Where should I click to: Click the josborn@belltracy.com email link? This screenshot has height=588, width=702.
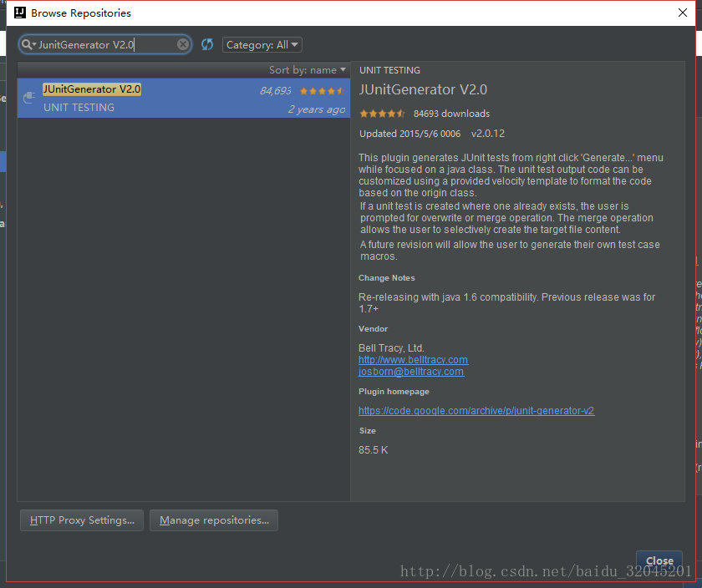click(x=411, y=372)
